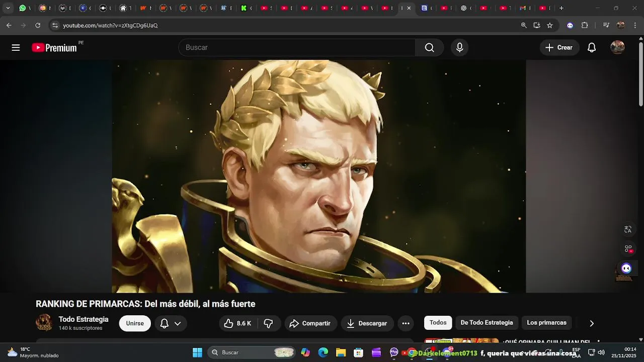Open Microsoft Store from taskbar

358,352
